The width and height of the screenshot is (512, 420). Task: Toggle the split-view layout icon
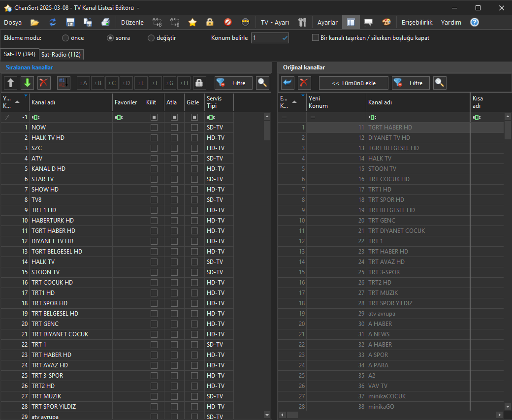[x=351, y=22]
